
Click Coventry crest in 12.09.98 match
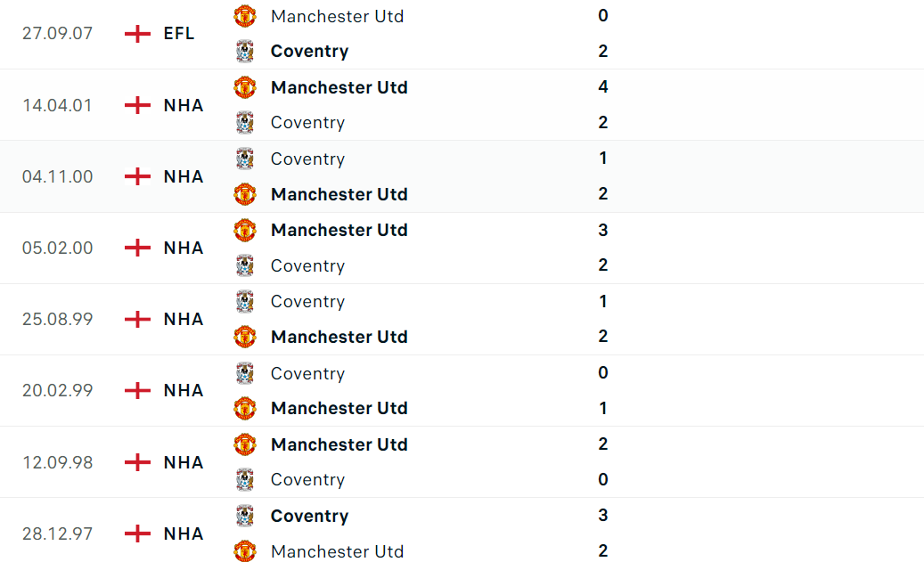coord(245,479)
